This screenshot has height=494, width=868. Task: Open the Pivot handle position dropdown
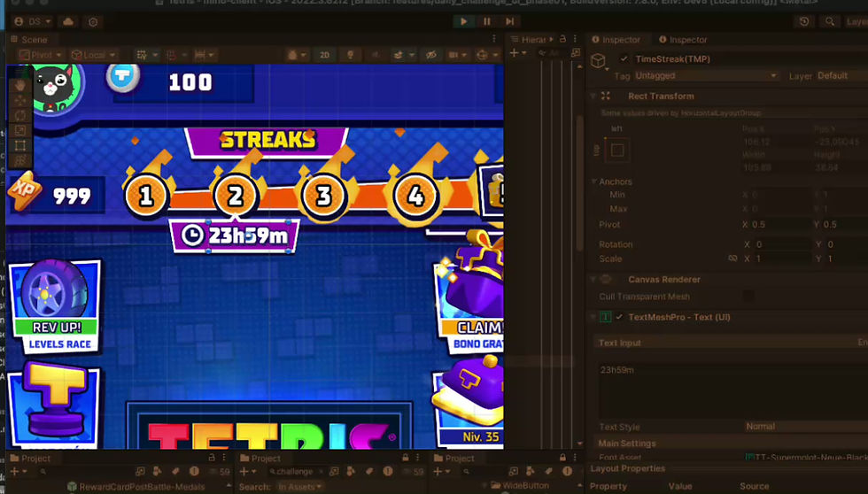(41, 55)
